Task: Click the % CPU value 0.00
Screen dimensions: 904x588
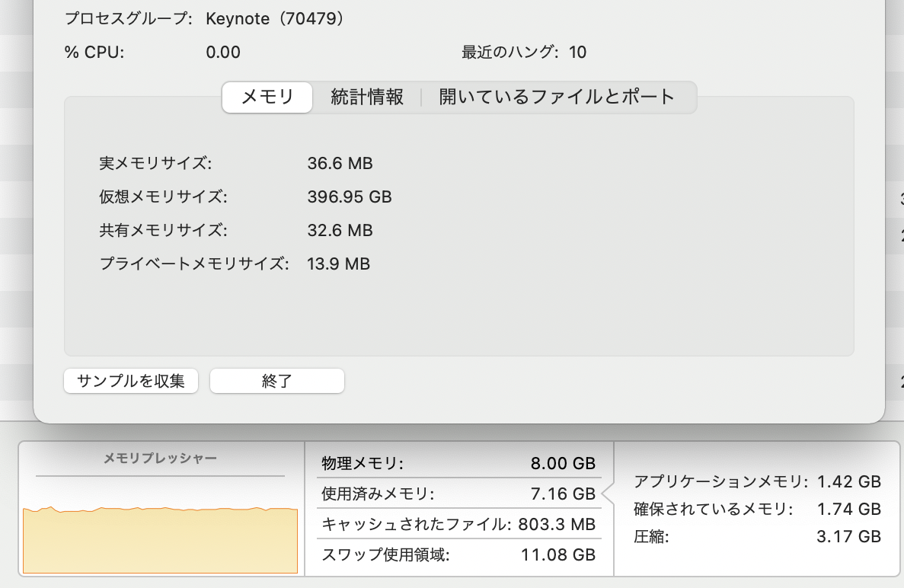Action: (x=223, y=53)
